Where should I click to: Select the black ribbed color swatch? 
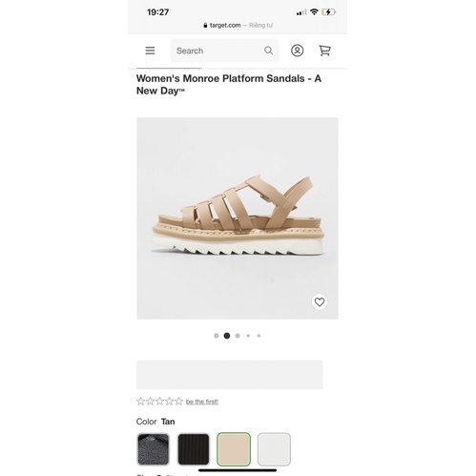pyautogui.click(x=194, y=449)
